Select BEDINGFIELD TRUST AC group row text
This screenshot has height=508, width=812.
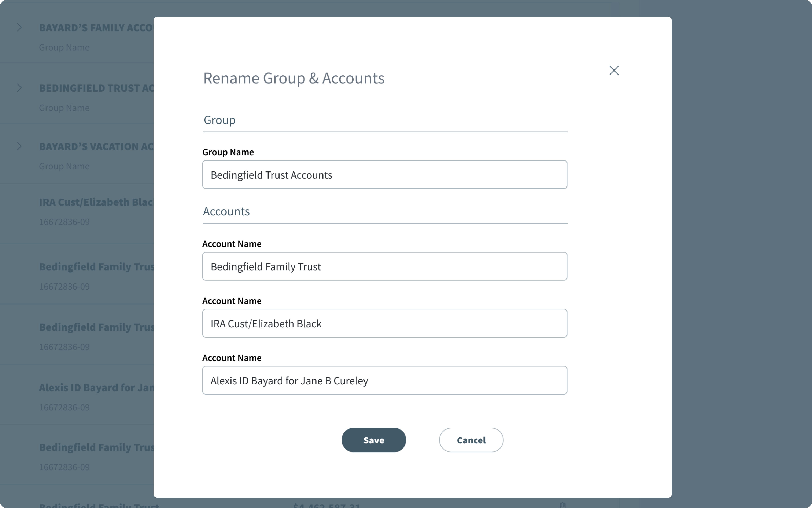point(96,88)
